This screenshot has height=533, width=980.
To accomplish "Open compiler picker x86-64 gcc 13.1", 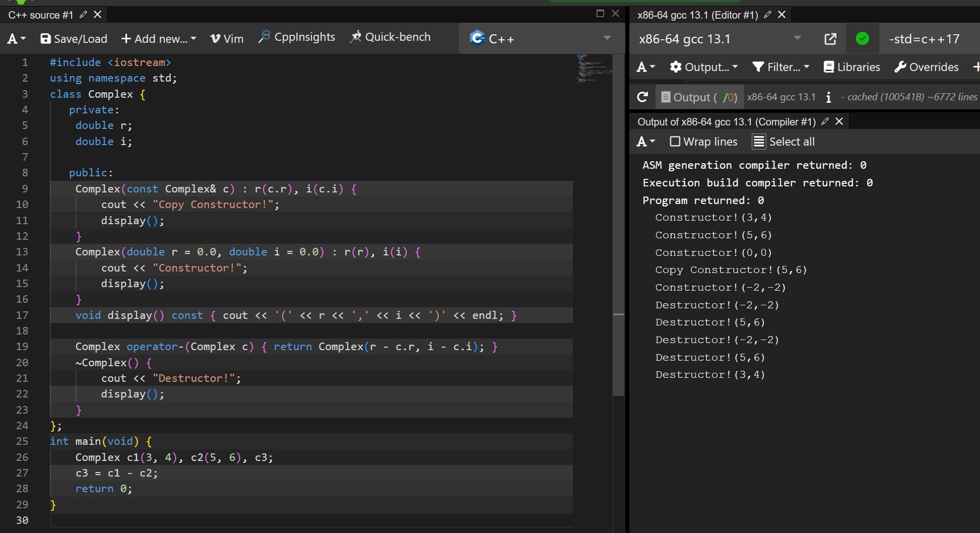I will click(720, 39).
